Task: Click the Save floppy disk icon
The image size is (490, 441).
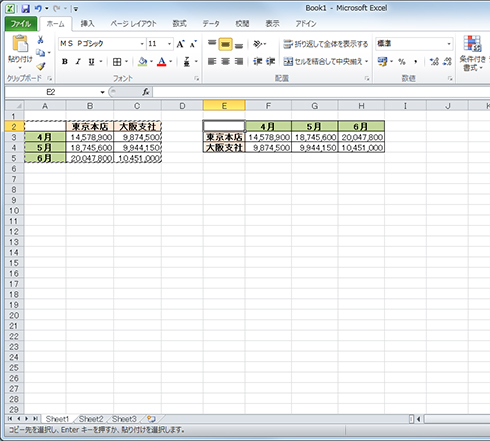Action: [x=26, y=9]
